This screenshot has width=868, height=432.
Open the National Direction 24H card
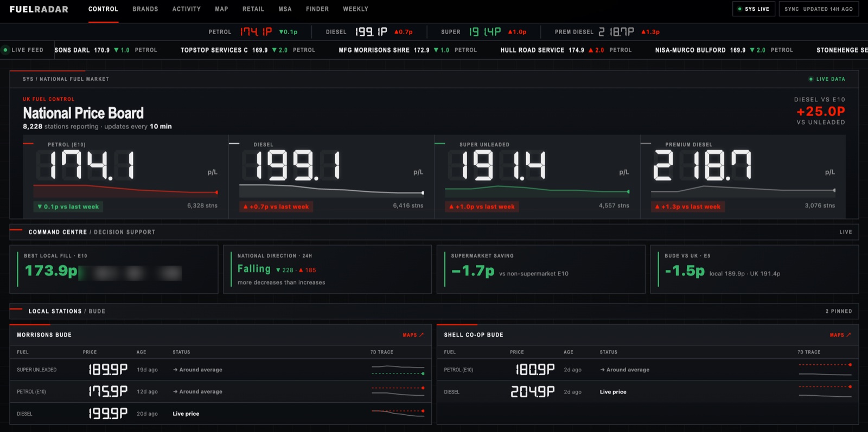(328, 269)
